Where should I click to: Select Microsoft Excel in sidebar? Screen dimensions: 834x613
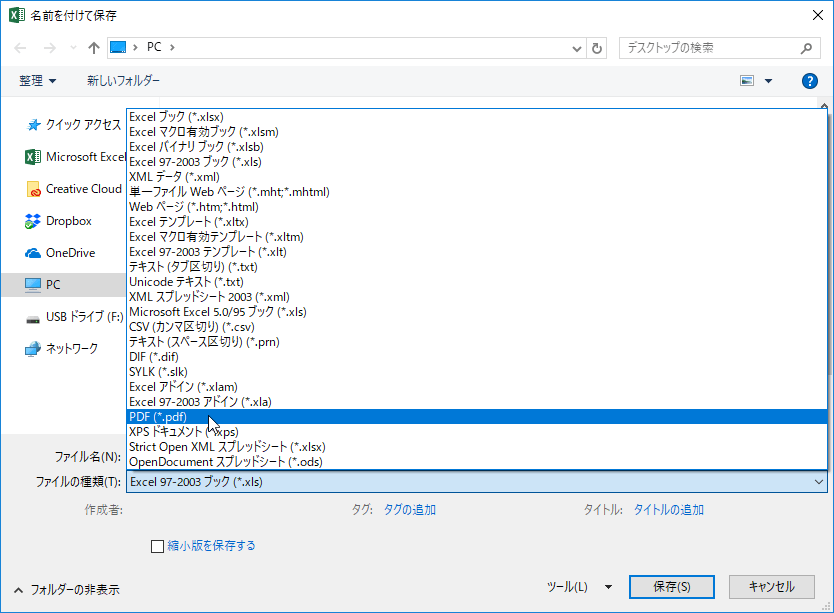click(75, 157)
